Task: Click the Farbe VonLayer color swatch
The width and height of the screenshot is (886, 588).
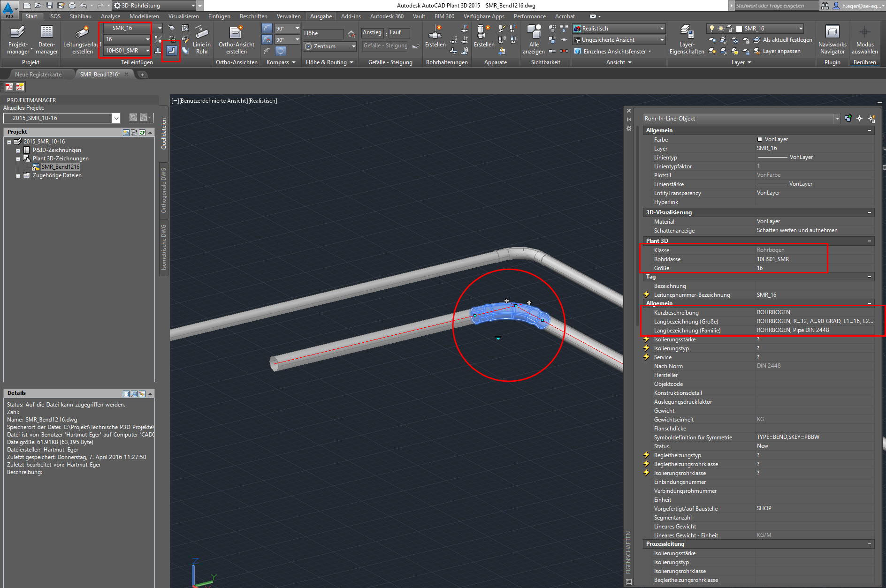Action: coord(760,139)
